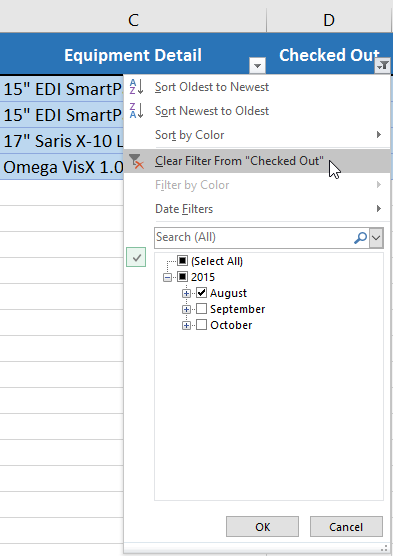Click the green checkmark icon beside list
Screen dimensions: 393x556
click(136, 257)
